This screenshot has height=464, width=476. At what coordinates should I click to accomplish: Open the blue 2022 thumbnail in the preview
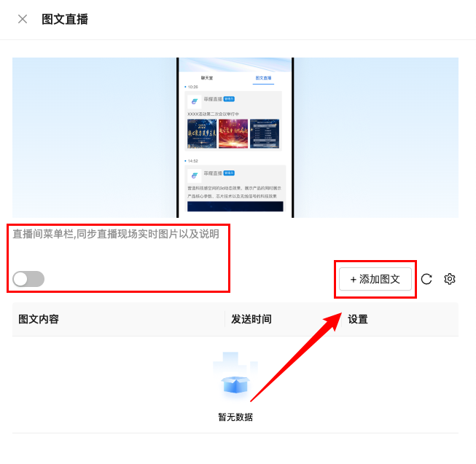(202, 134)
